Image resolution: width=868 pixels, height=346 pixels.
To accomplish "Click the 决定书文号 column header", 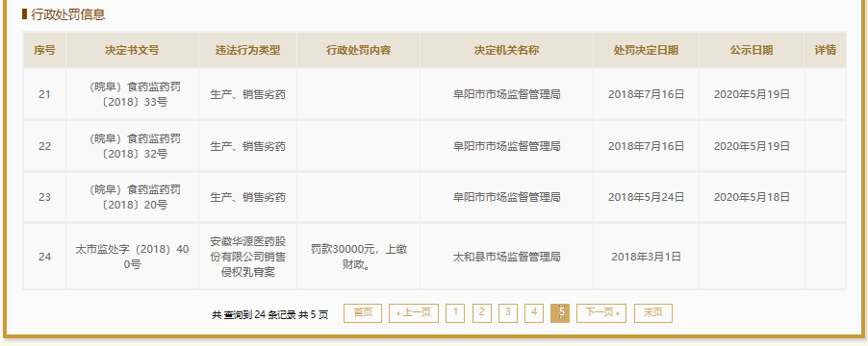I will [132, 50].
